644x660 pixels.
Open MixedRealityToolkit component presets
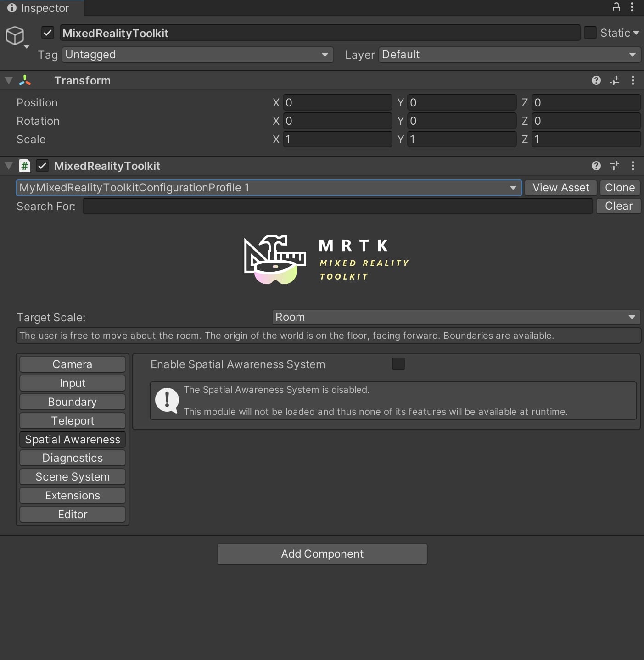615,166
